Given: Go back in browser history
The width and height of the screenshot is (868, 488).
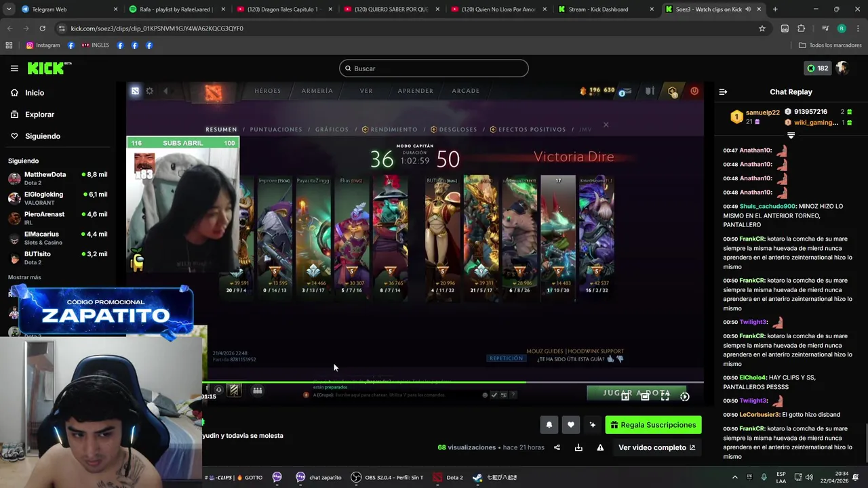Looking at the screenshot, I should 9,28.
